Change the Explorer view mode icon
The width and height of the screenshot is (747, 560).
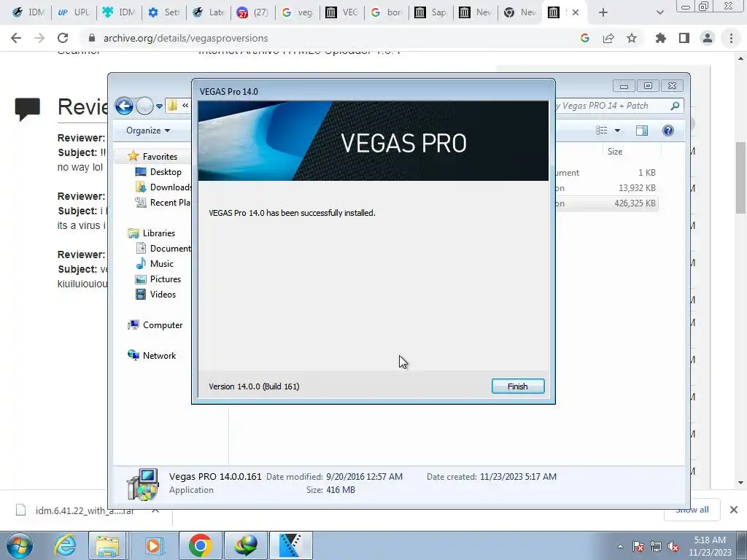click(602, 131)
